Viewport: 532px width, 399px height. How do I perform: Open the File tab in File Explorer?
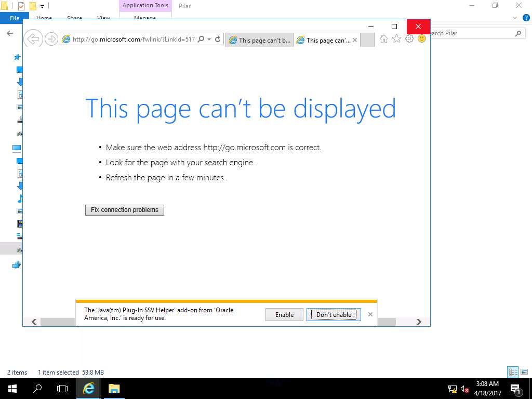14,18
